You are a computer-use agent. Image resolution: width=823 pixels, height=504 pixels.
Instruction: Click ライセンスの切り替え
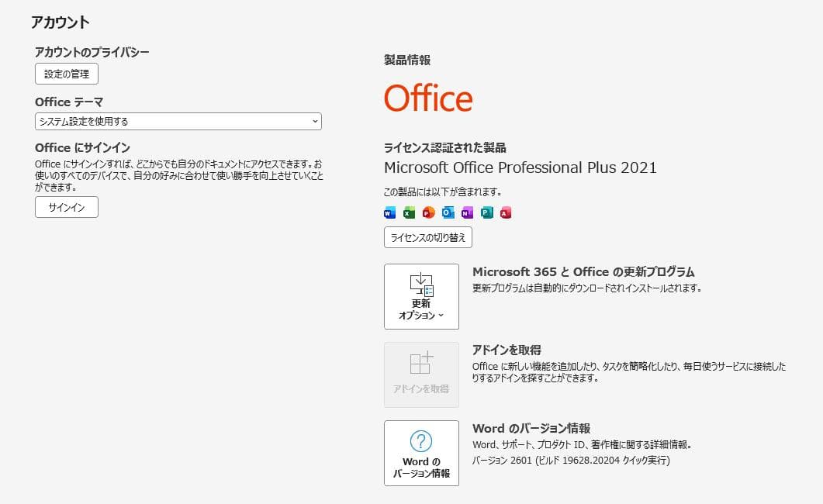pyautogui.click(x=427, y=237)
